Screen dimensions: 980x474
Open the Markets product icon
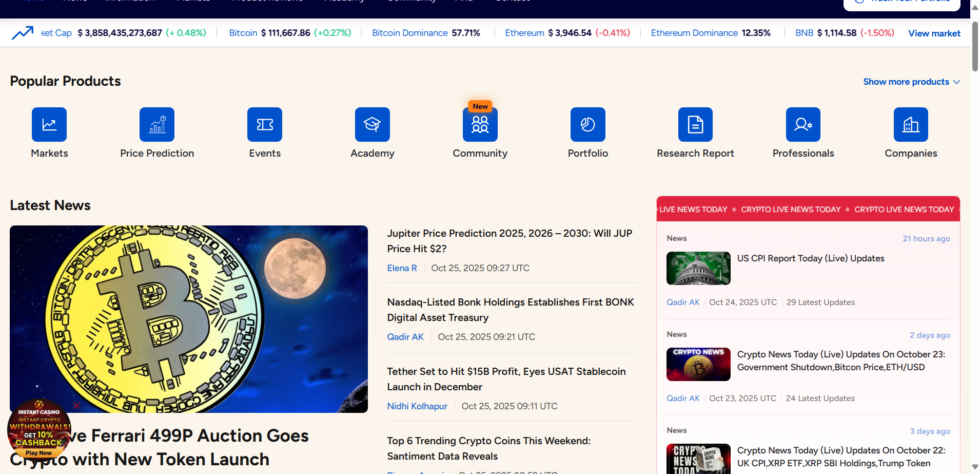(49, 124)
